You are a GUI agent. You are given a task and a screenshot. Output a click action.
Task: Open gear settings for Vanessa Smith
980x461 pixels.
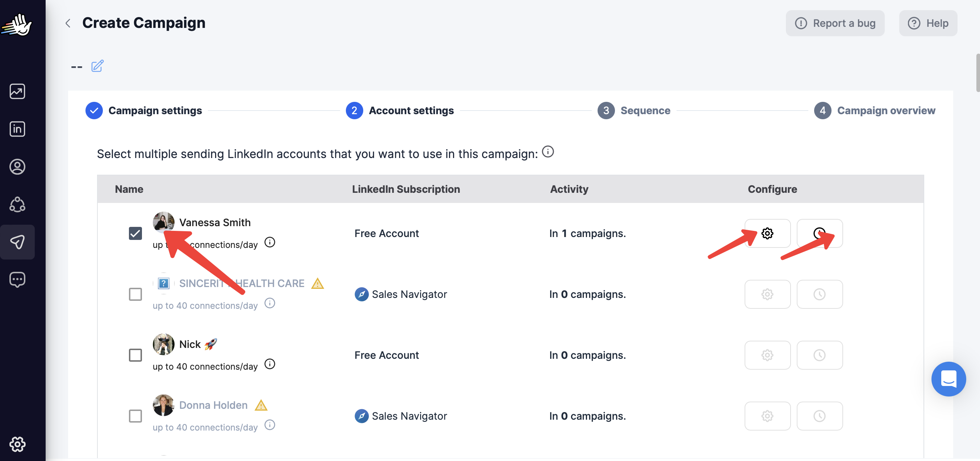coord(767,233)
